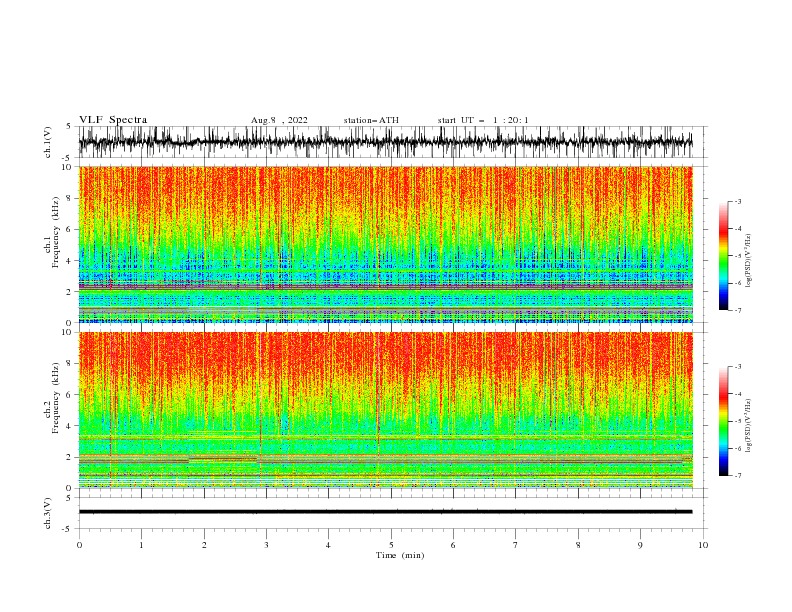Click time axis tick label "9"
Screen dimensions: 792x612
tap(640, 545)
